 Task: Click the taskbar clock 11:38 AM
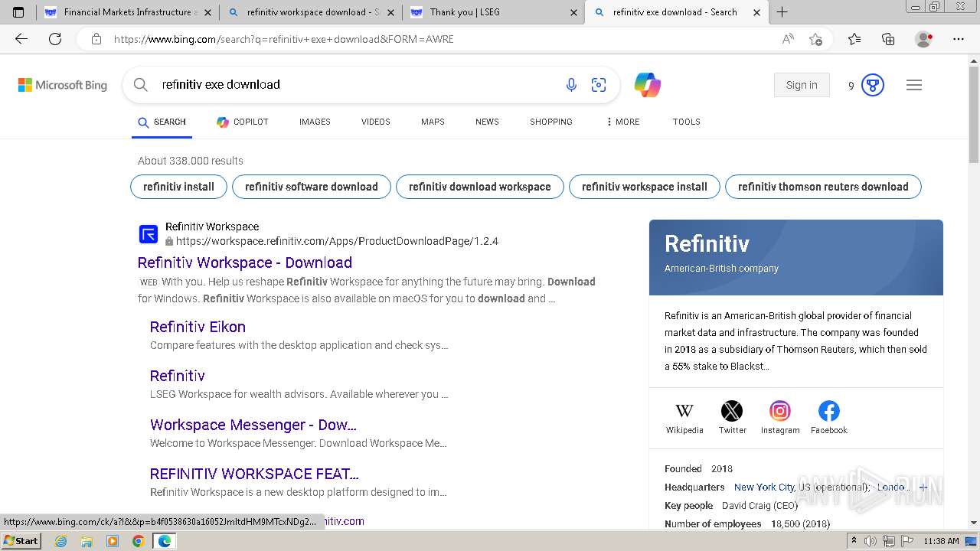(x=941, y=541)
